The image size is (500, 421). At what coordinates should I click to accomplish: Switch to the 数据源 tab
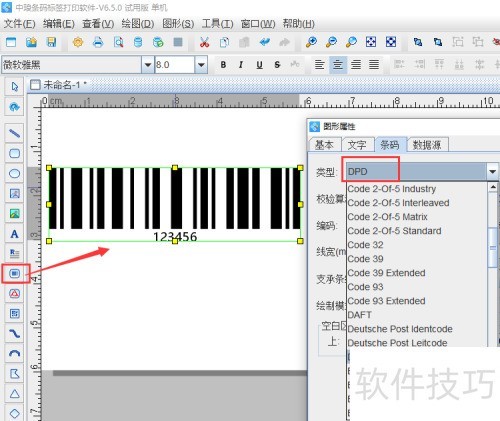(427, 145)
